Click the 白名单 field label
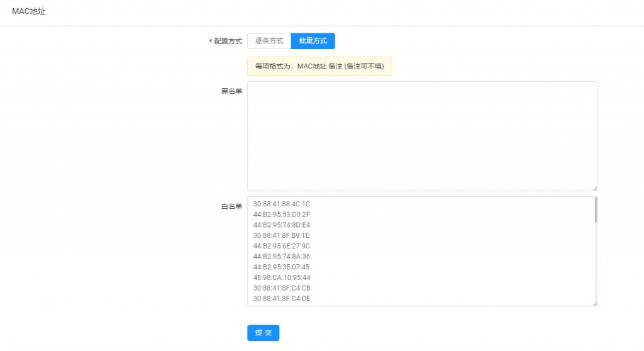The image size is (644, 351). [x=231, y=206]
